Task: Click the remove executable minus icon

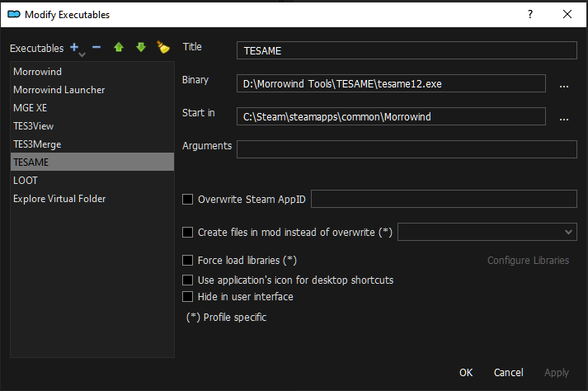Action: [96, 48]
